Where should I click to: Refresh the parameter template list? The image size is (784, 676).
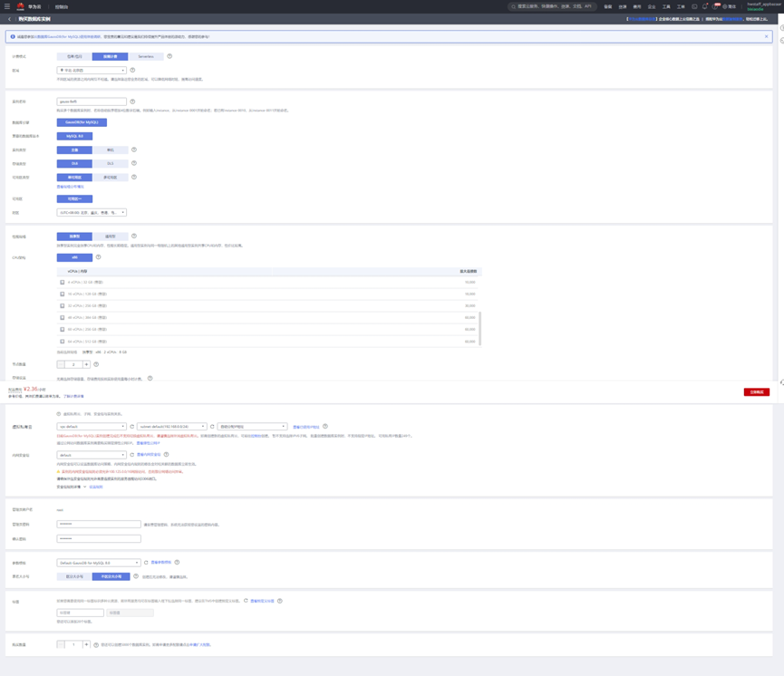point(146,563)
